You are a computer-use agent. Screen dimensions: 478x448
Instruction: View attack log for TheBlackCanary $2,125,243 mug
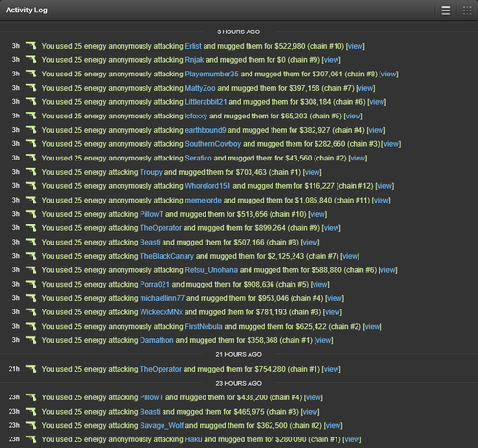[350, 256]
